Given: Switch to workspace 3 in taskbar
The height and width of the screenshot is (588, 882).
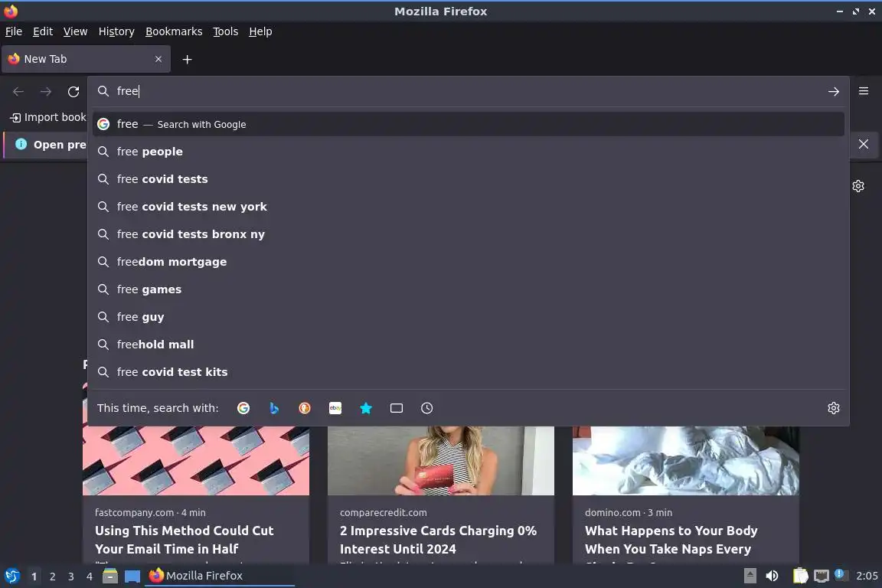Looking at the screenshot, I should click(71, 577).
